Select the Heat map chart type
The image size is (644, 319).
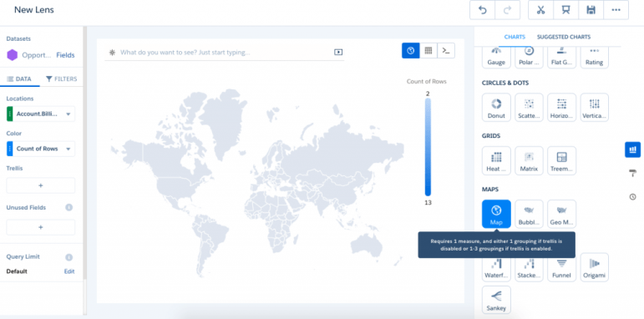click(x=496, y=160)
